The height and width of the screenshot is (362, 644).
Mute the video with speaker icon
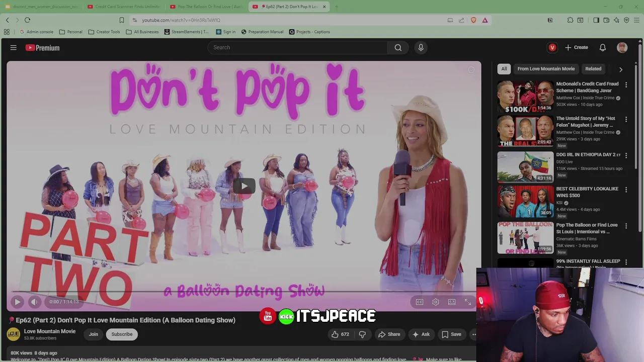pyautogui.click(x=34, y=302)
